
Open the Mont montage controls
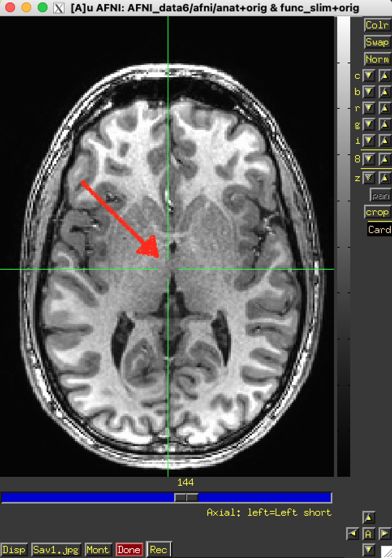98,550
